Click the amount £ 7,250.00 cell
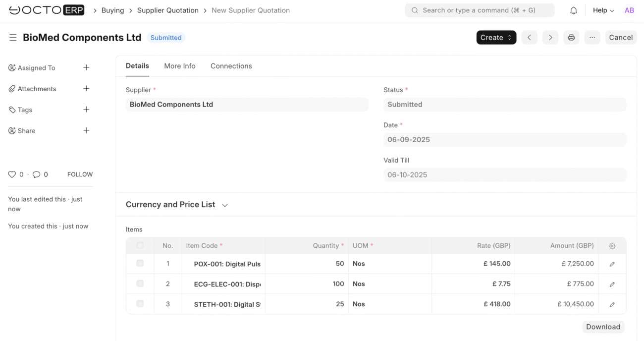Screen dimensions: 644x341 (x=556, y=264)
